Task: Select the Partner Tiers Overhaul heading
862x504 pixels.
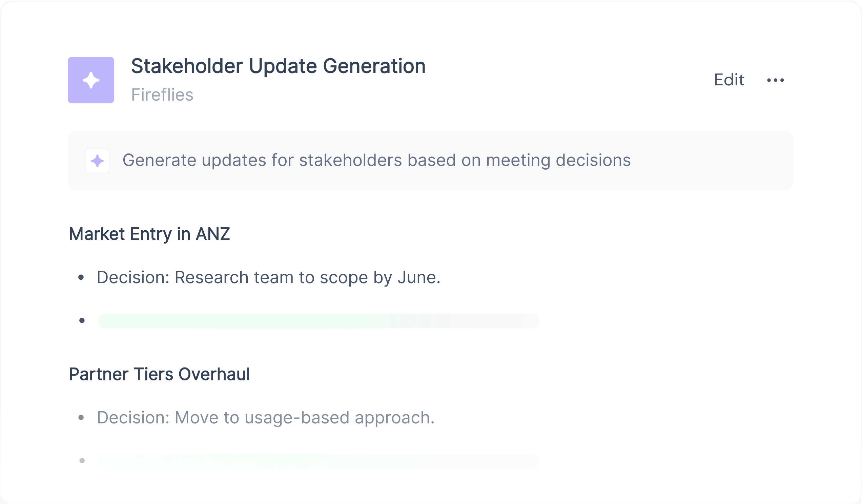Action: (x=159, y=374)
